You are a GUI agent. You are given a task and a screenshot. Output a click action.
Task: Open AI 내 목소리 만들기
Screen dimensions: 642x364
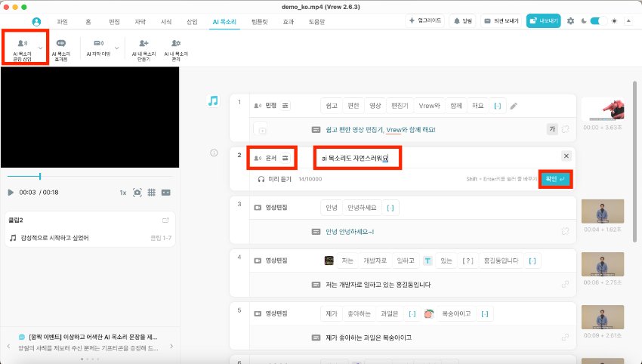coord(144,48)
